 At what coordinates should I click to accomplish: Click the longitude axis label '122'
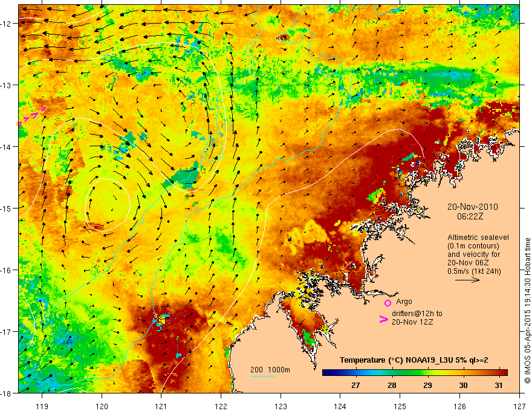(221, 406)
